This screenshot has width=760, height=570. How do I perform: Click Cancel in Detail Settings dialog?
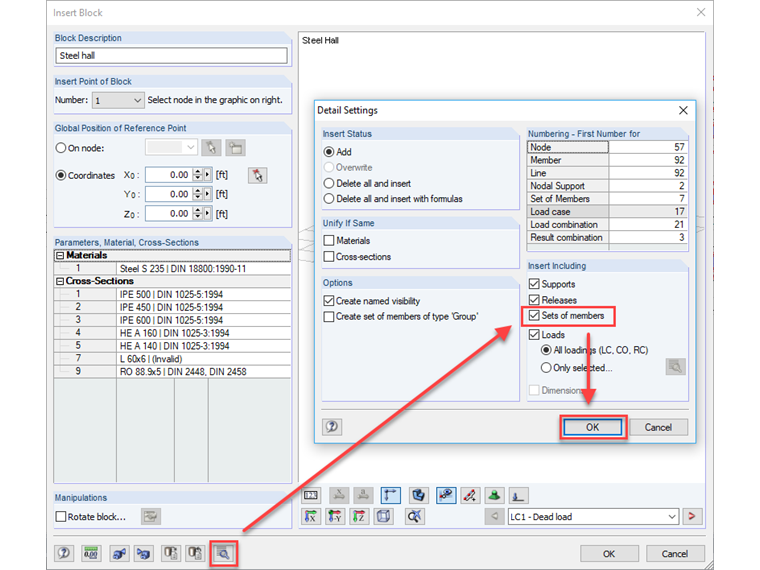(x=658, y=427)
